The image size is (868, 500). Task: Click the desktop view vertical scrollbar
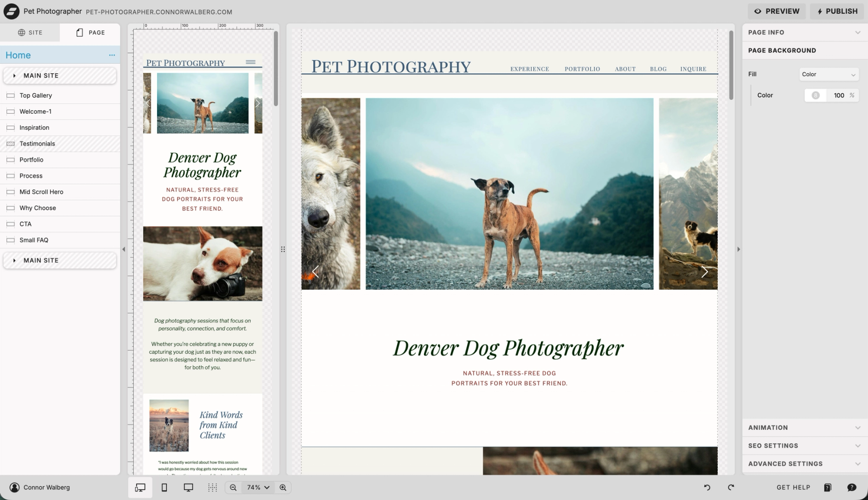coord(731,65)
